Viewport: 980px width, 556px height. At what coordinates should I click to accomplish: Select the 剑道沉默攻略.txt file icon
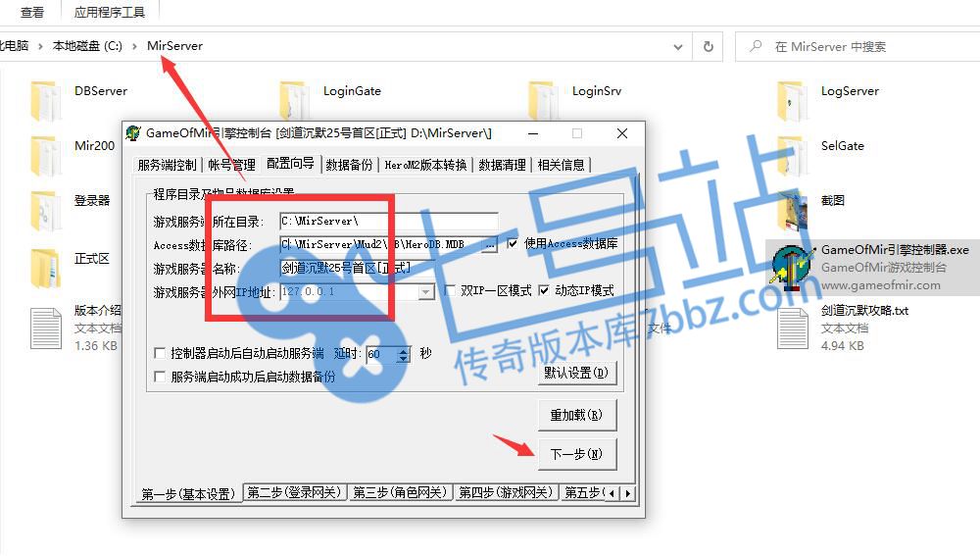[793, 329]
